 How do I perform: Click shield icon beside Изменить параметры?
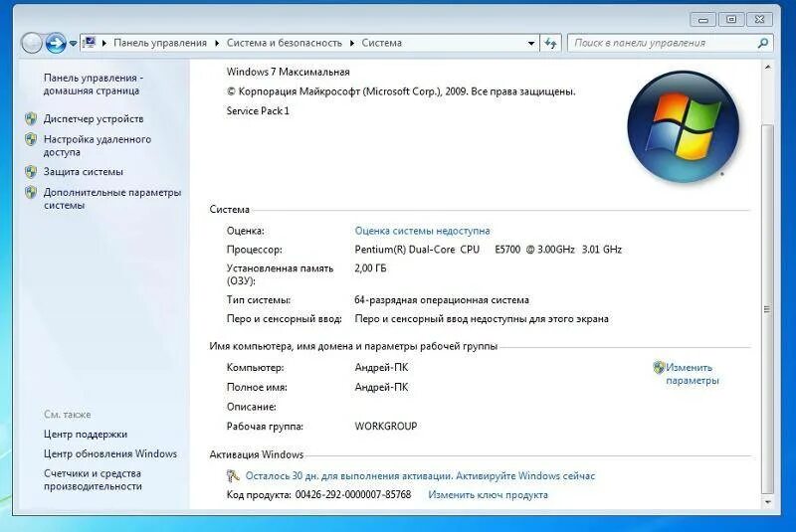click(659, 367)
